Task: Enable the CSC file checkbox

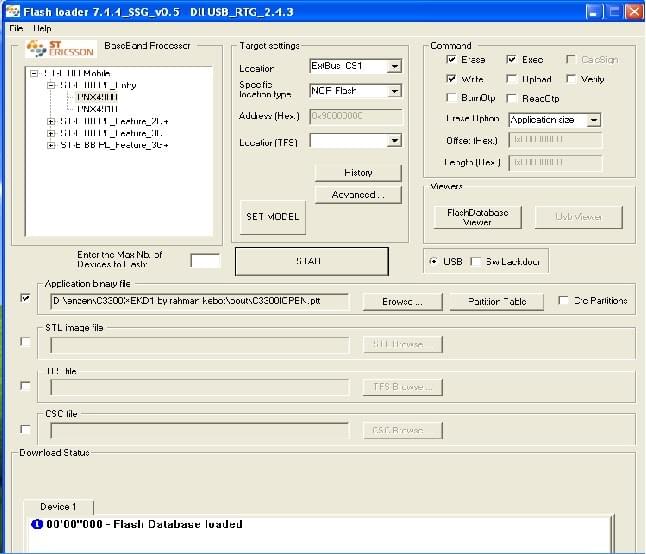Action: click(x=25, y=429)
